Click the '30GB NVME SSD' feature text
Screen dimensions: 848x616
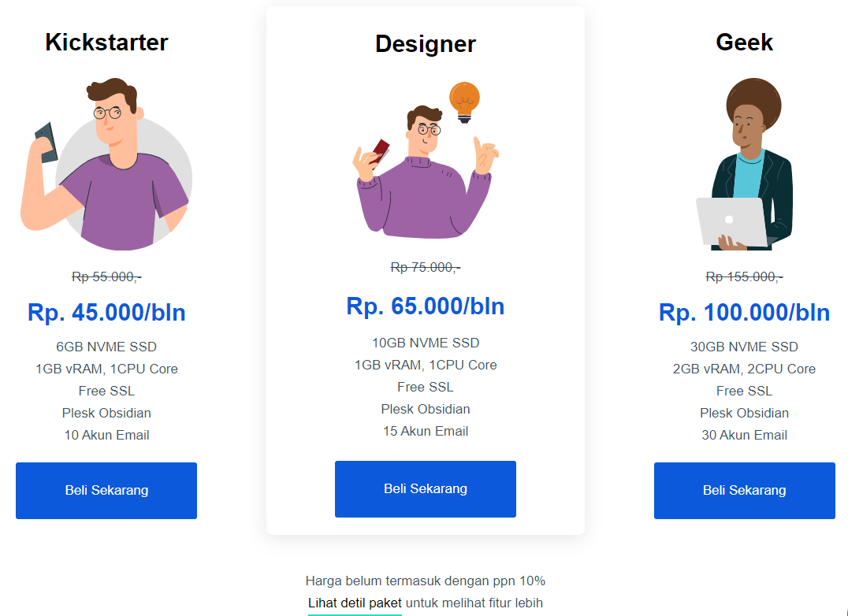tap(745, 347)
